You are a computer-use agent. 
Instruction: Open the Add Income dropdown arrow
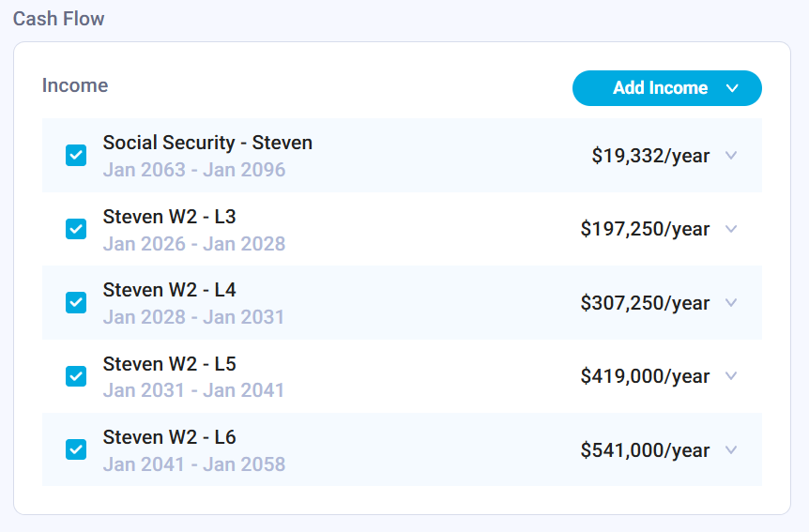733,88
